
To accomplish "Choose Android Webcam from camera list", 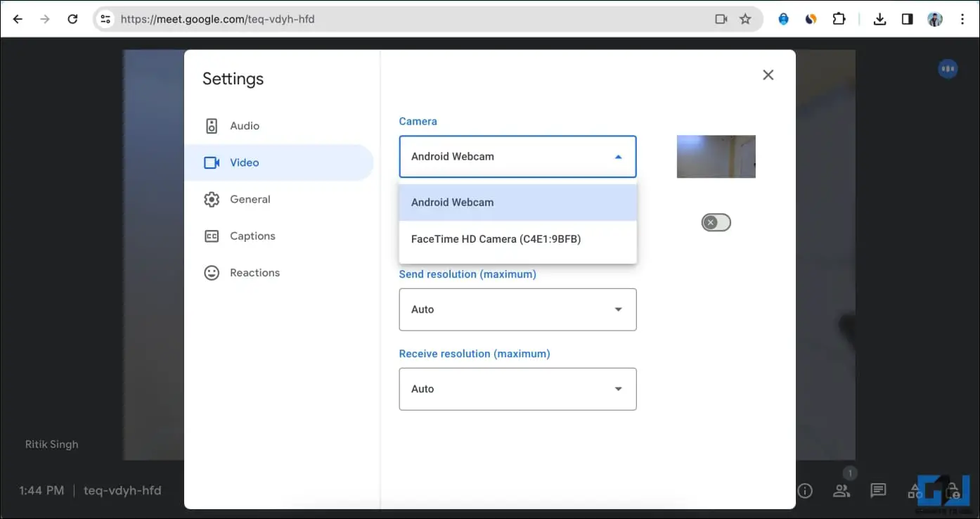I will click(x=517, y=202).
